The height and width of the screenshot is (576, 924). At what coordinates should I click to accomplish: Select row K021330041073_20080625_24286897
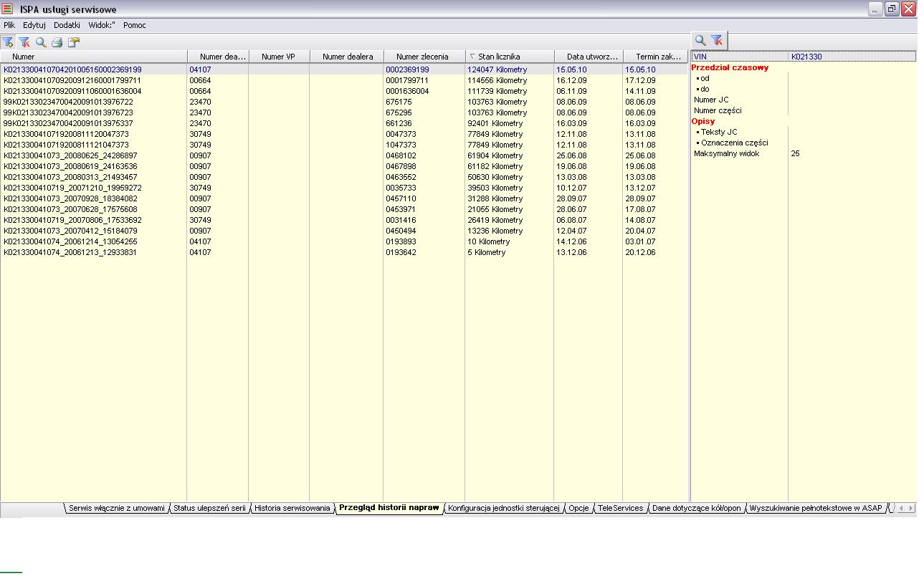pyautogui.click(x=344, y=155)
